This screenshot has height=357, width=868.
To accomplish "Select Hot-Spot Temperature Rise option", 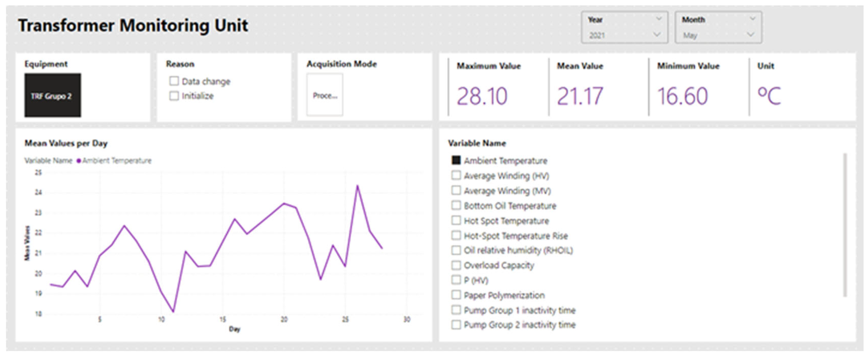I will [x=456, y=235].
